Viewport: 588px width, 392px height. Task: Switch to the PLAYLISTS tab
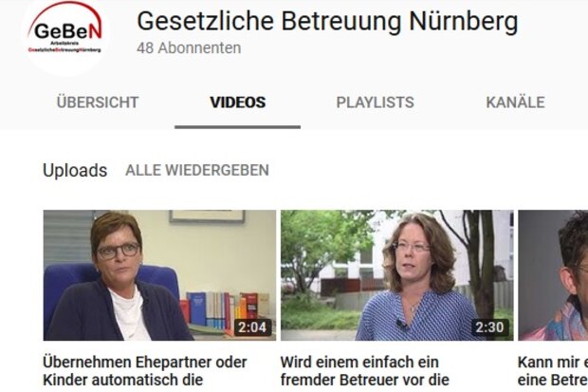pos(375,103)
